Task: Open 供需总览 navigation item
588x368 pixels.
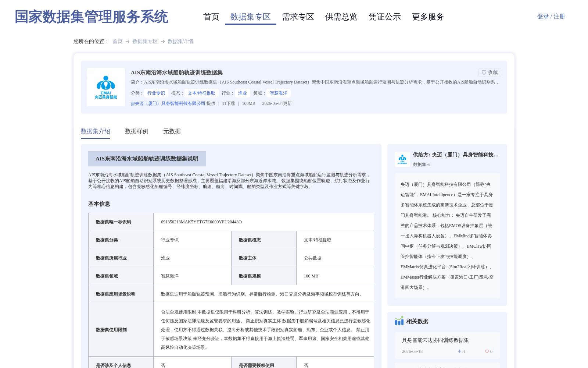Action: click(x=341, y=17)
